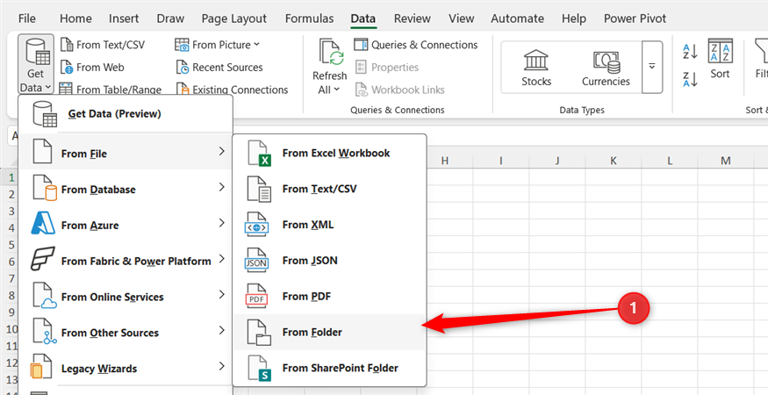Sort A to Z ascending
Viewport: 768px width, 395px height.
[690, 51]
